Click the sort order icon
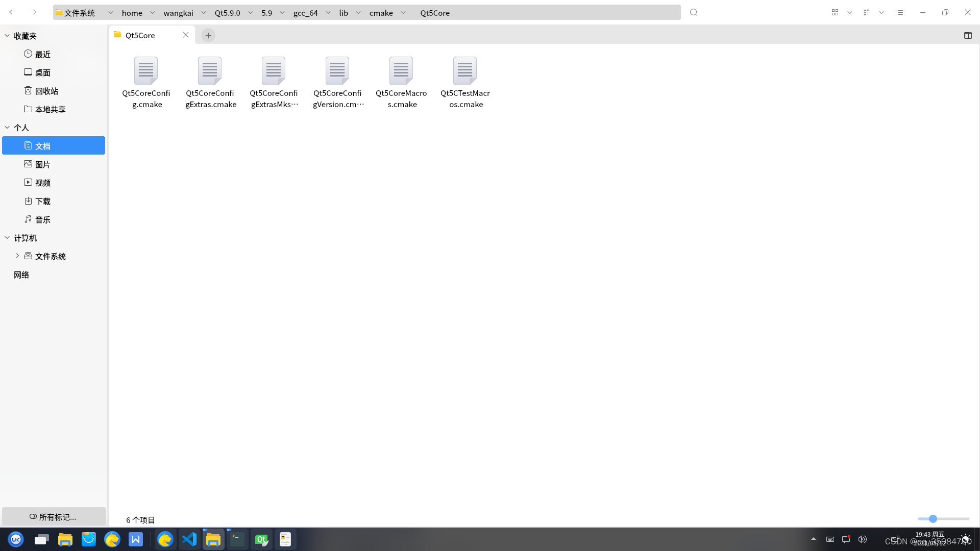980x551 pixels. coord(866,12)
